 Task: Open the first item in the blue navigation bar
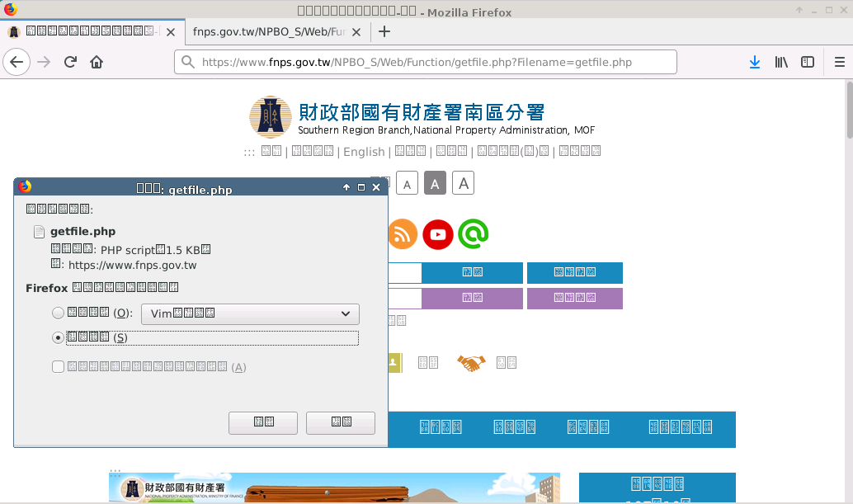click(441, 427)
